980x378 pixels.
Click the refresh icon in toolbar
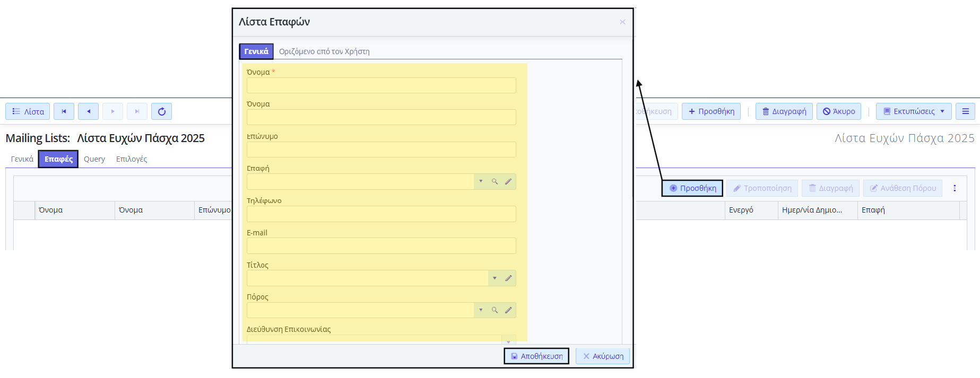point(161,111)
